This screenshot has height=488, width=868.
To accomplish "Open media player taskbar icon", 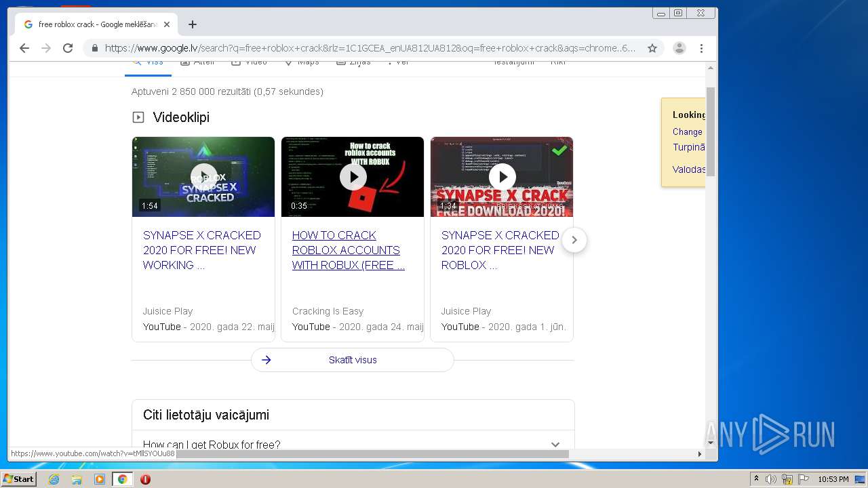I will click(100, 479).
